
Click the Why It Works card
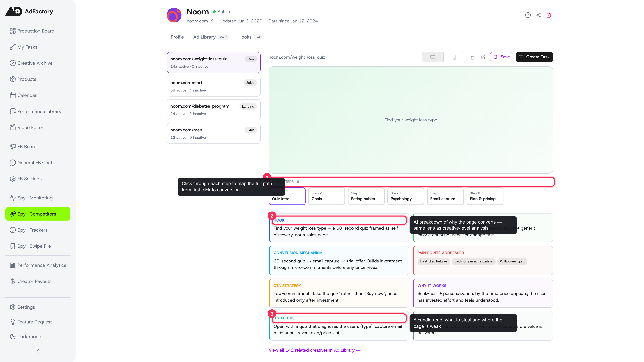(x=483, y=293)
